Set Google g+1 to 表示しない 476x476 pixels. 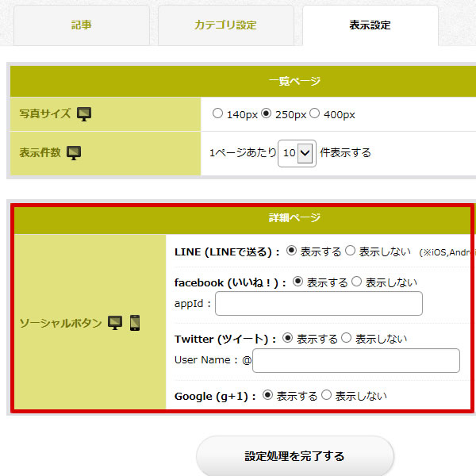[x=327, y=396]
